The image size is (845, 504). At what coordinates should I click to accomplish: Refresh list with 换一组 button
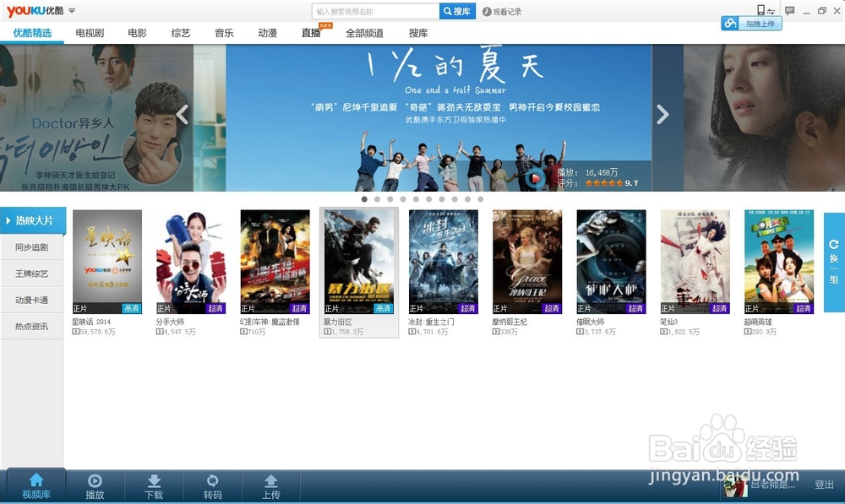pos(834,263)
